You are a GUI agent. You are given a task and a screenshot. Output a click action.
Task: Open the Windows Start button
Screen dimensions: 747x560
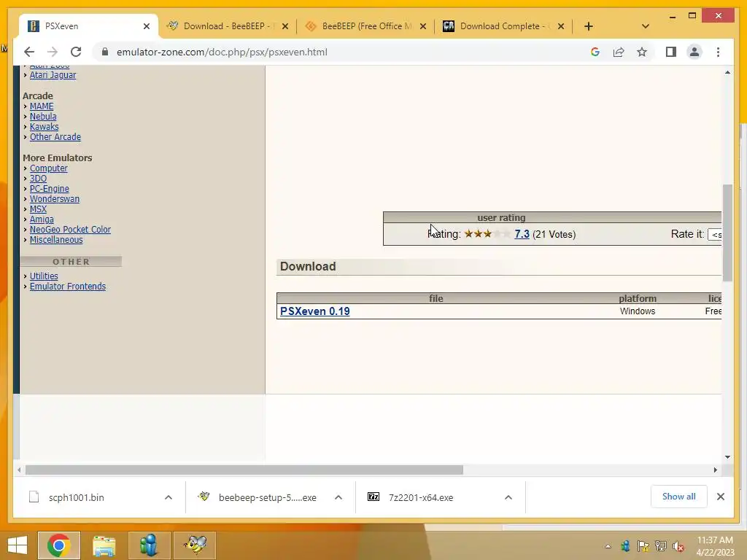tap(18, 545)
